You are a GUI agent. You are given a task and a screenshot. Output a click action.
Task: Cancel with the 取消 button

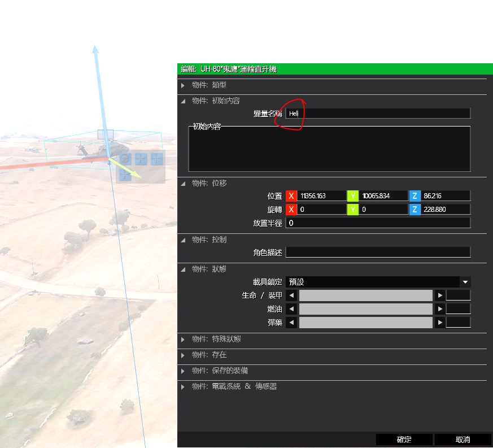tap(463, 440)
